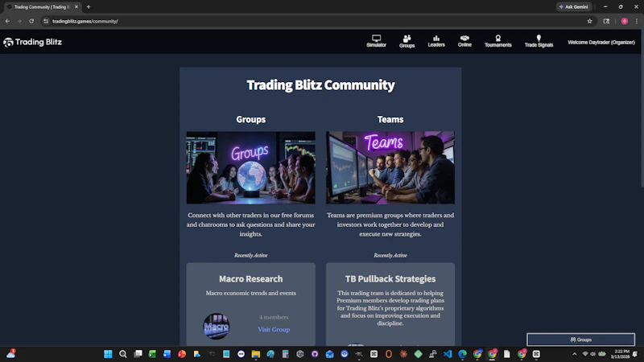Screen dimensions: 644x362
Task: Click the Trading Blitz logo
Action: click(x=33, y=42)
